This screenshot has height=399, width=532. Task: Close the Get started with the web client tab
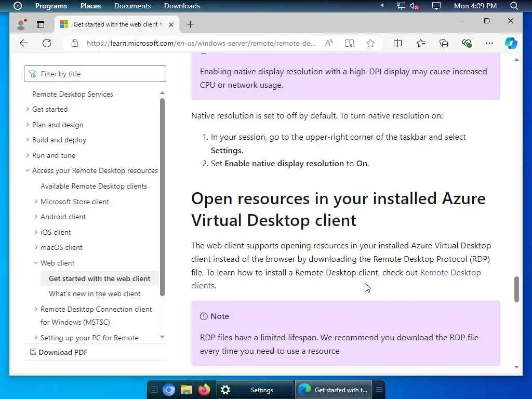[x=171, y=24]
